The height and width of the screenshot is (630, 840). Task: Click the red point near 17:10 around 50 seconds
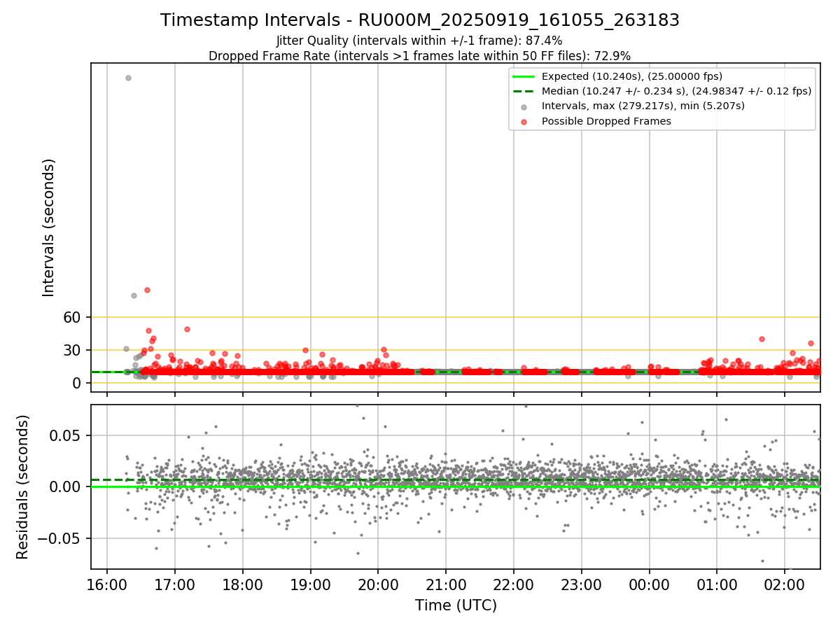[187, 329]
